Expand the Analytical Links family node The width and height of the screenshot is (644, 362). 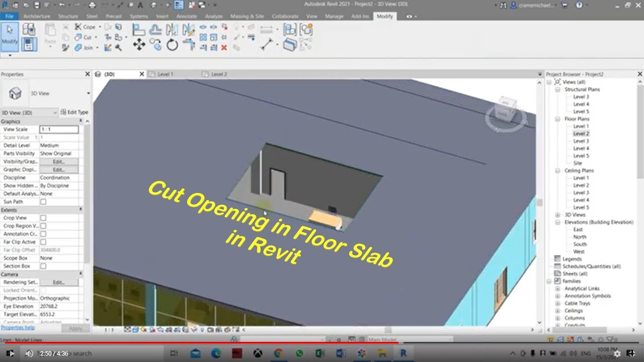coord(557,289)
